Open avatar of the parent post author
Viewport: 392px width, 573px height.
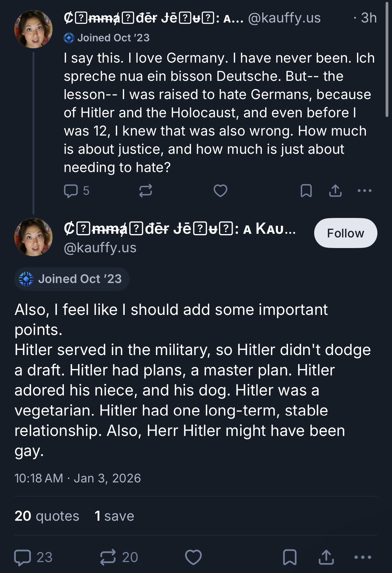33,29
